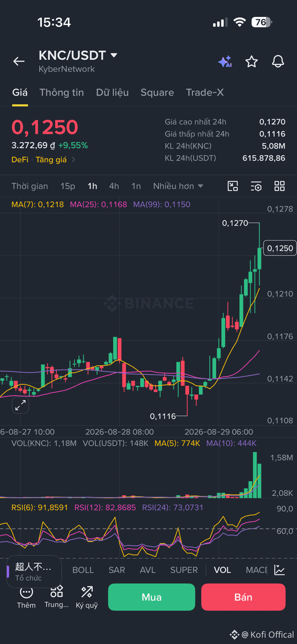This screenshot has height=644, width=297.
Task: Open the DeFi category link
Action: point(20,160)
